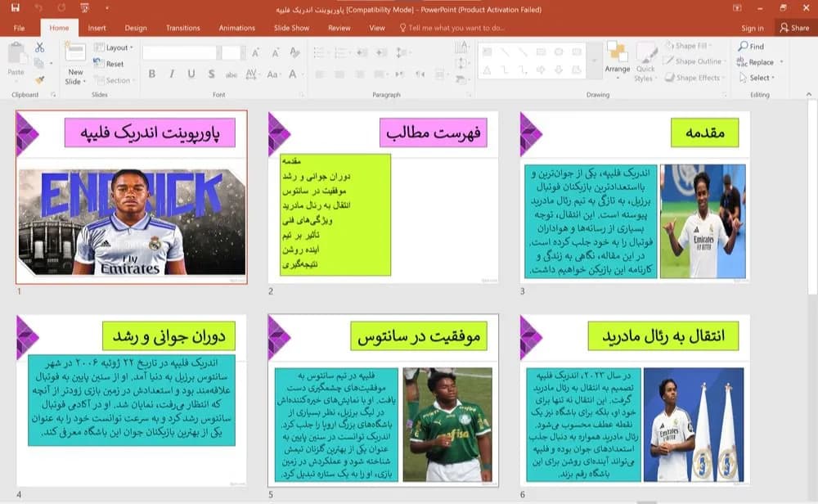Click the Share button
Screen dimensions: 818x504
[x=794, y=28]
